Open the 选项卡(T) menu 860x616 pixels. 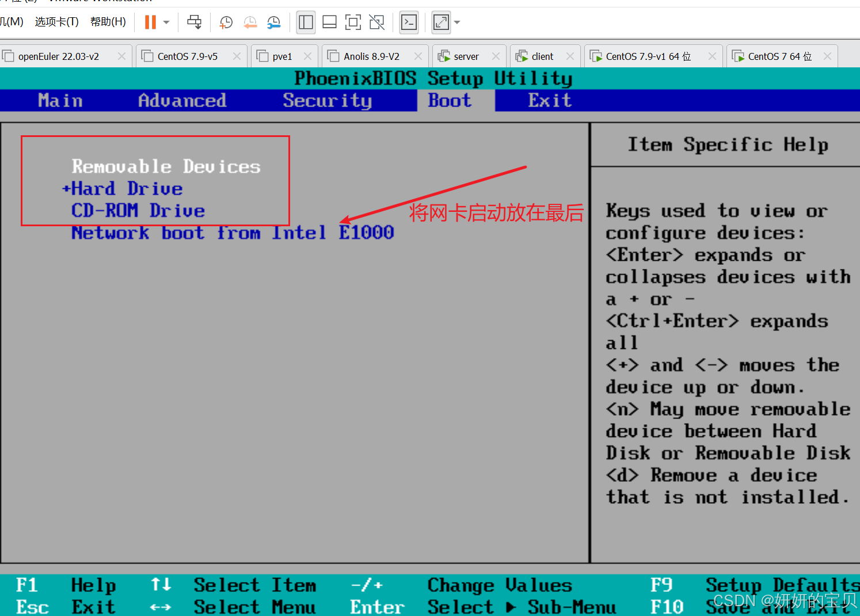(56, 22)
